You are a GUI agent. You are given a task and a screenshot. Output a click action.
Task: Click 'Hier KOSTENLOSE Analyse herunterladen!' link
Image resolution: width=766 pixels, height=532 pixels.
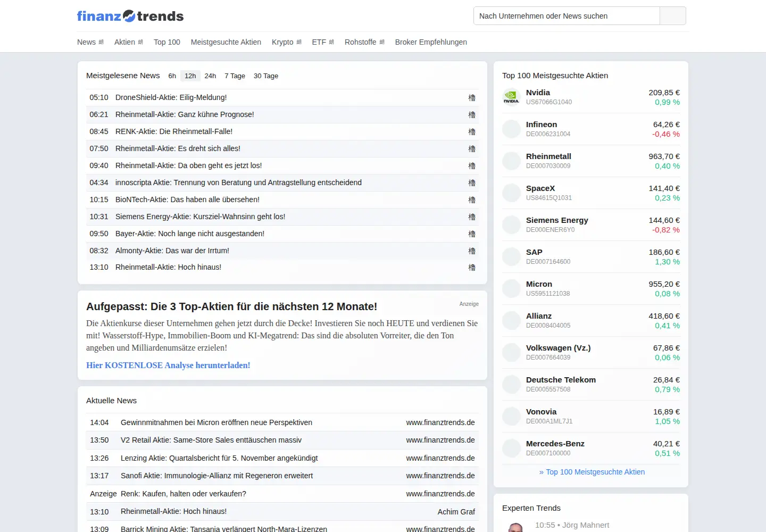[x=168, y=365]
